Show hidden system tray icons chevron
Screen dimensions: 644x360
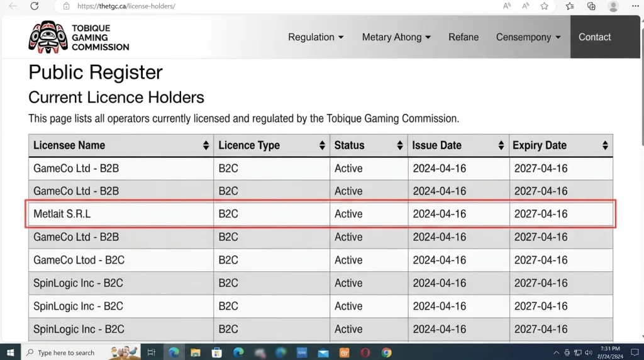click(x=556, y=352)
